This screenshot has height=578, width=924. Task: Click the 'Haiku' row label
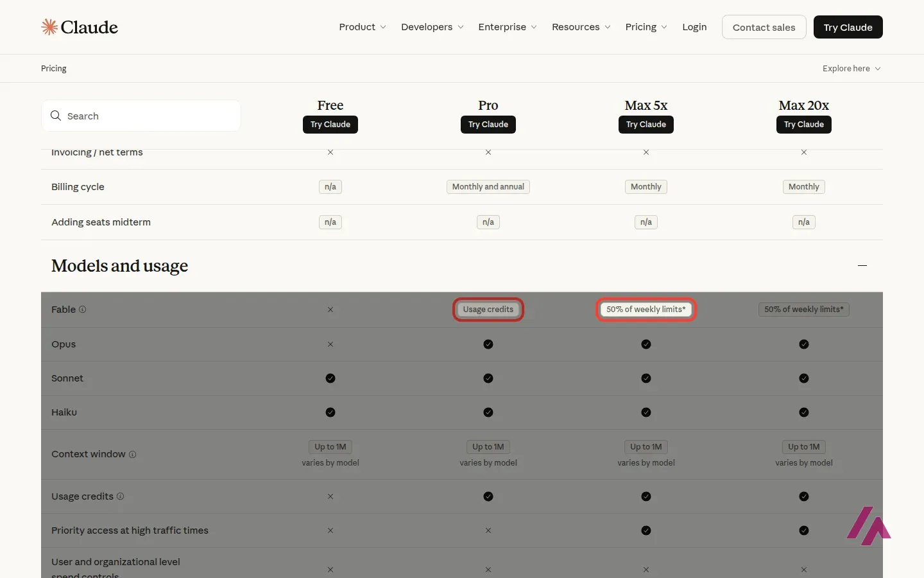point(64,412)
